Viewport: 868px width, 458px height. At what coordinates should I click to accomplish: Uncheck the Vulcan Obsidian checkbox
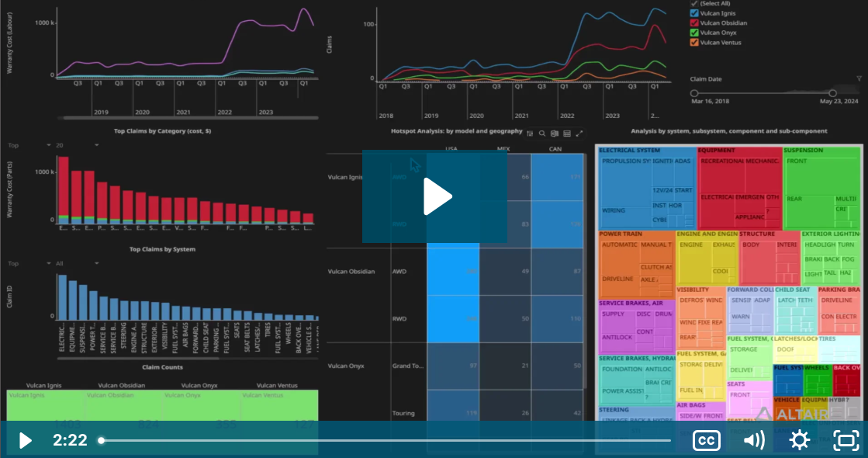tap(694, 23)
